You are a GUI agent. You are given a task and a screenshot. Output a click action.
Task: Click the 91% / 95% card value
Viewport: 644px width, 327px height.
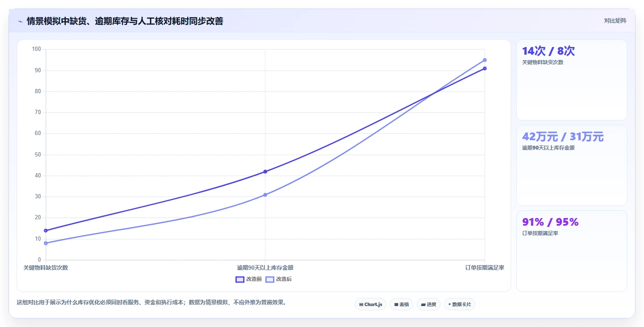tap(550, 222)
